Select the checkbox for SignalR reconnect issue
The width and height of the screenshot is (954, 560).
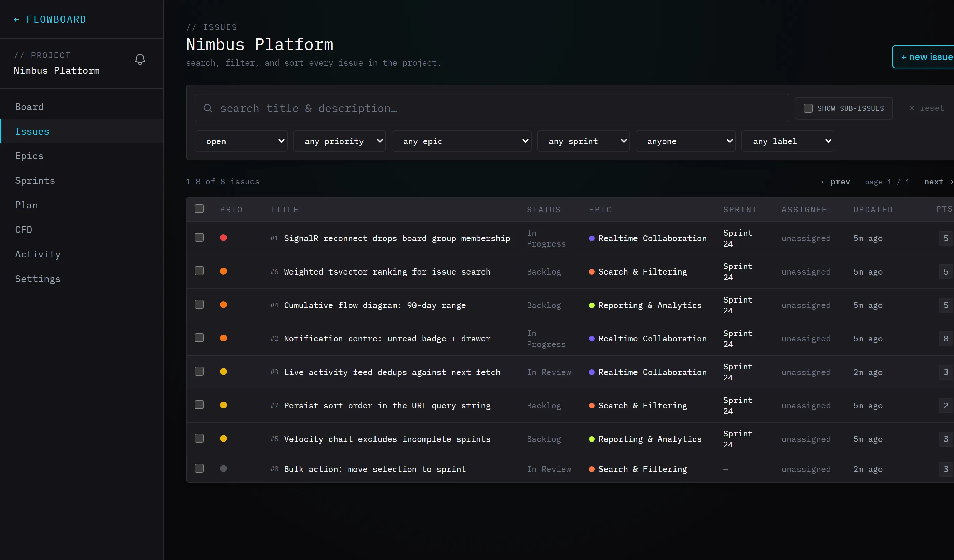(x=199, y=238)
